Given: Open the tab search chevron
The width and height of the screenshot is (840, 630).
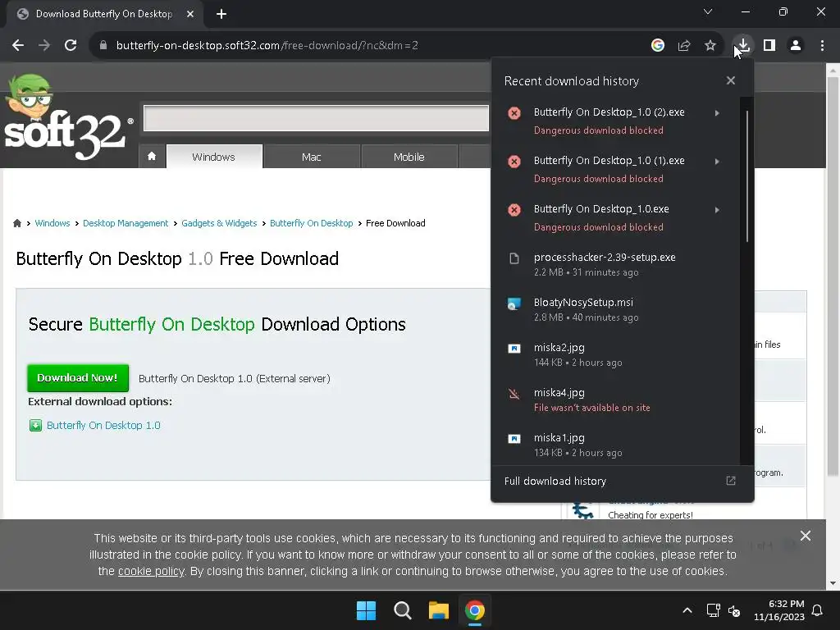Looking at the screenshot, I should 708,11.
